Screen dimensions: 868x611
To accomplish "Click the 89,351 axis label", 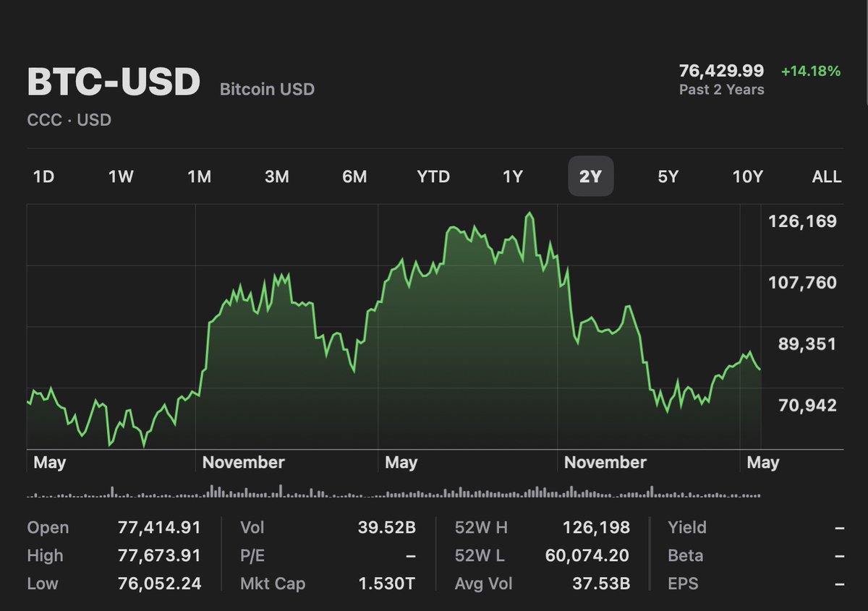I will [807, 344].
